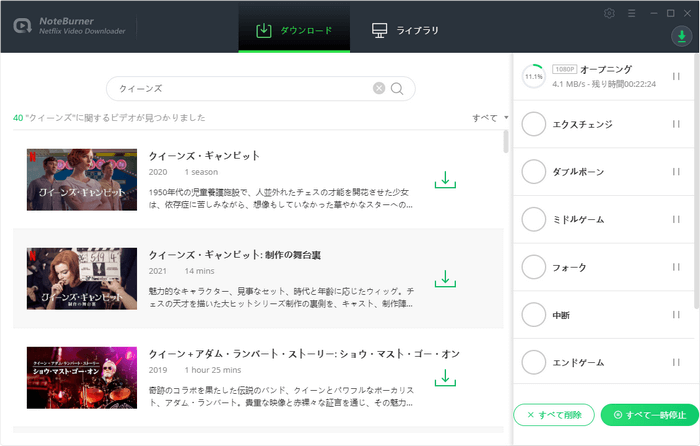Open ショウ・マスト・ゴー・オン thumbnail

point(82,378)
